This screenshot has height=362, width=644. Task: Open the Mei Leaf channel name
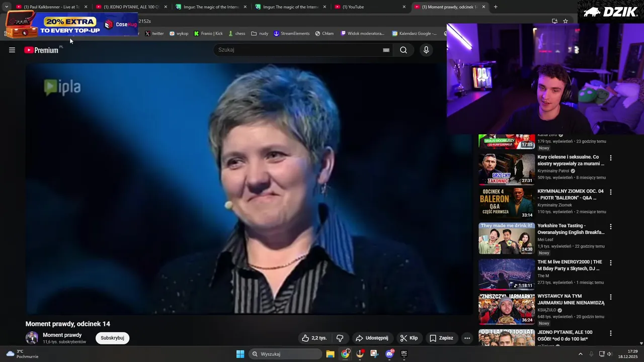[545, 240]
